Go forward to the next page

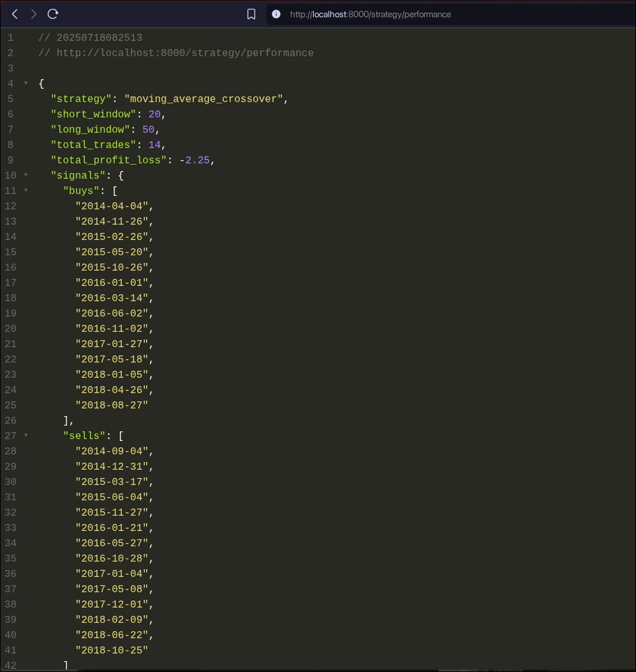point(33,14)
